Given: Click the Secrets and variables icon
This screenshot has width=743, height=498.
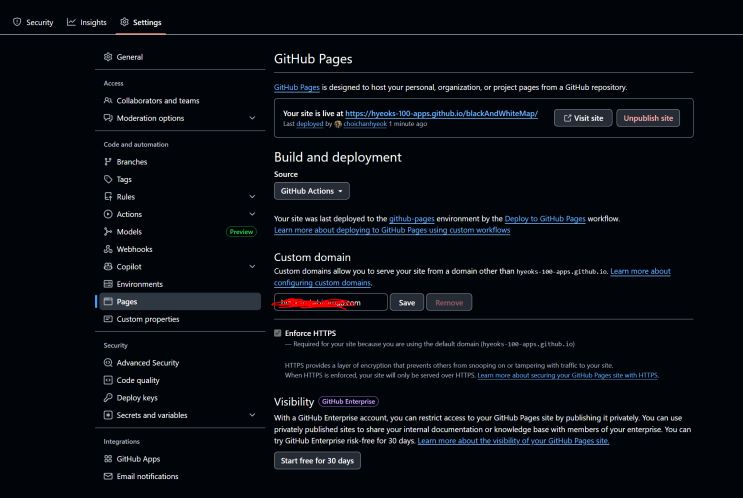Looking at the screenshot, I should [108, 415].
